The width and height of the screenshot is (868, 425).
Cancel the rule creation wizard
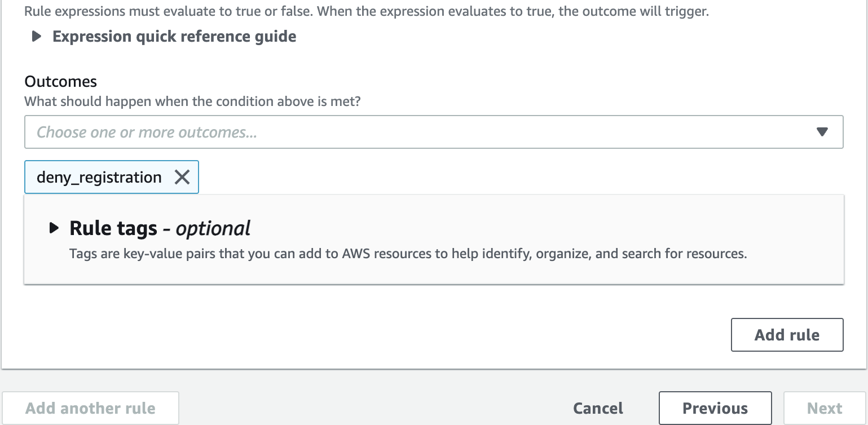[598, 408]
